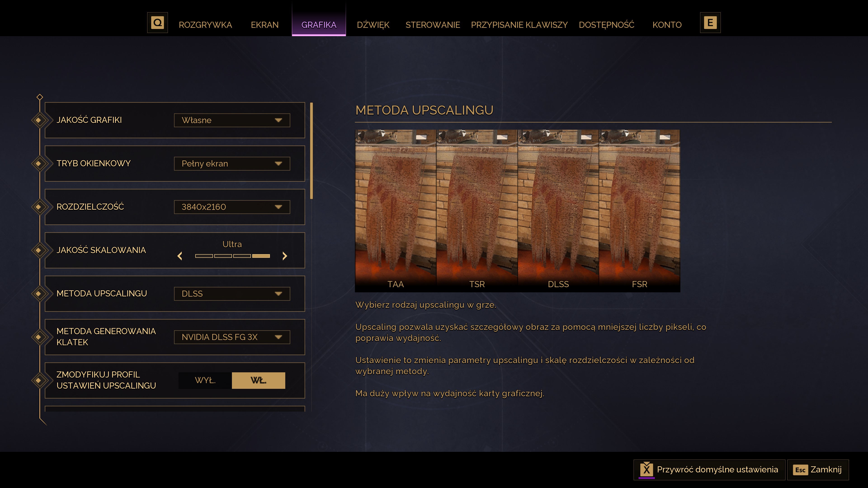Click the METODA UPSCALINGU description heading

point(424,110)
